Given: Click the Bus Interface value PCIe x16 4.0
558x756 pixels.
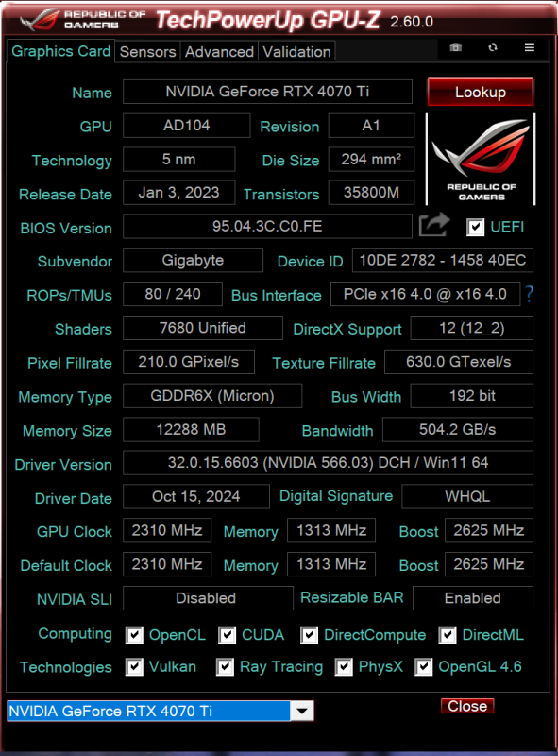Looking at the screenshot, I should pos(425,294).
